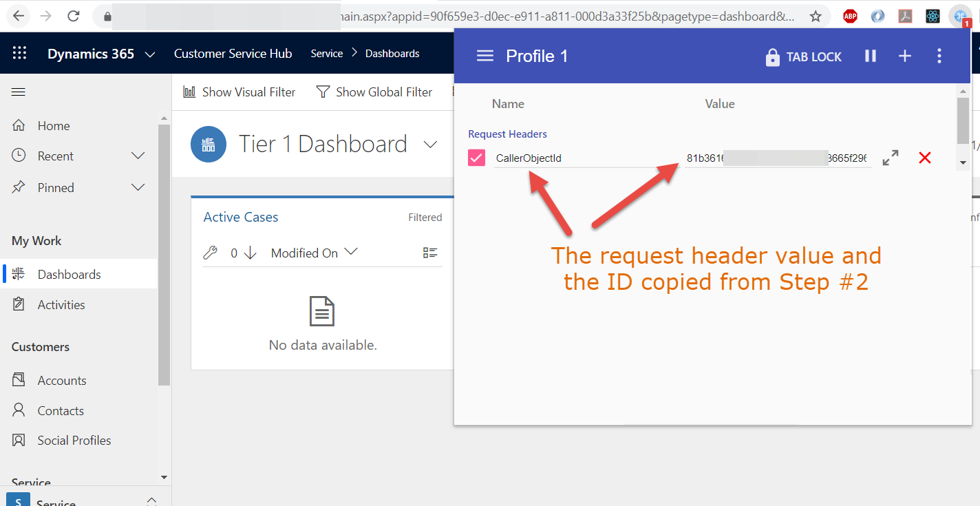Switch Active Cases list view icon

coord(430,253)
